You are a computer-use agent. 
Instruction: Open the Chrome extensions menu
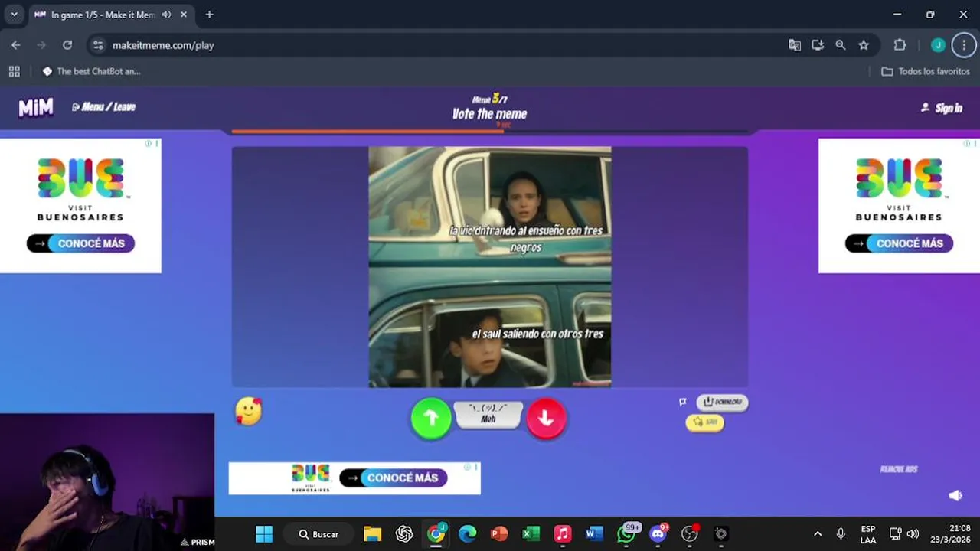coord(900,45)
